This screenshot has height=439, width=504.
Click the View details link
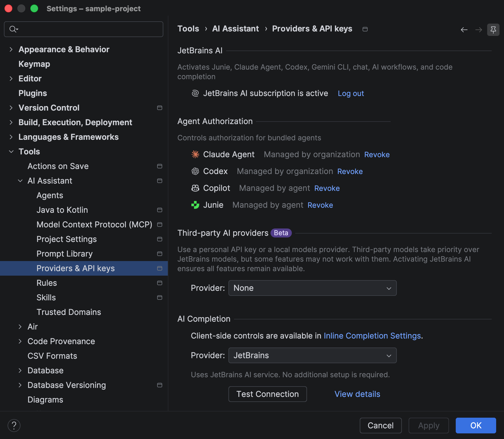point(357,394)
